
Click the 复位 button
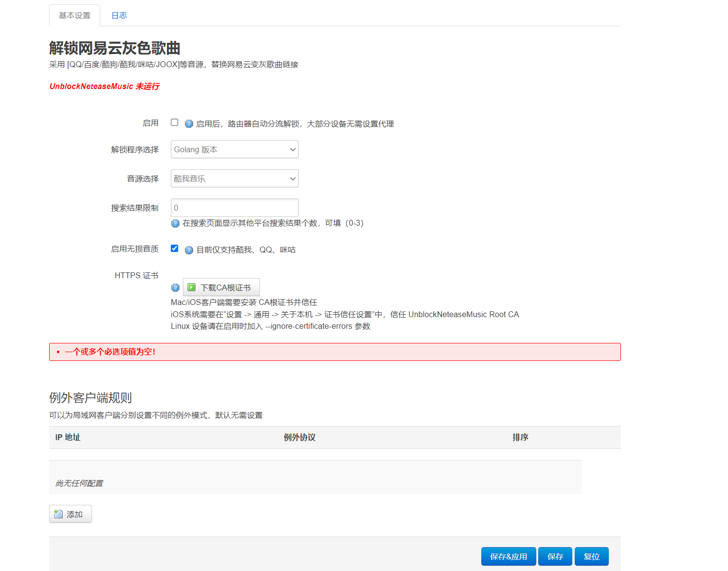[592, 556]
